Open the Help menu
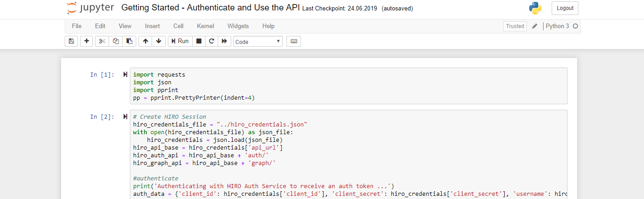 coord(268,26)
